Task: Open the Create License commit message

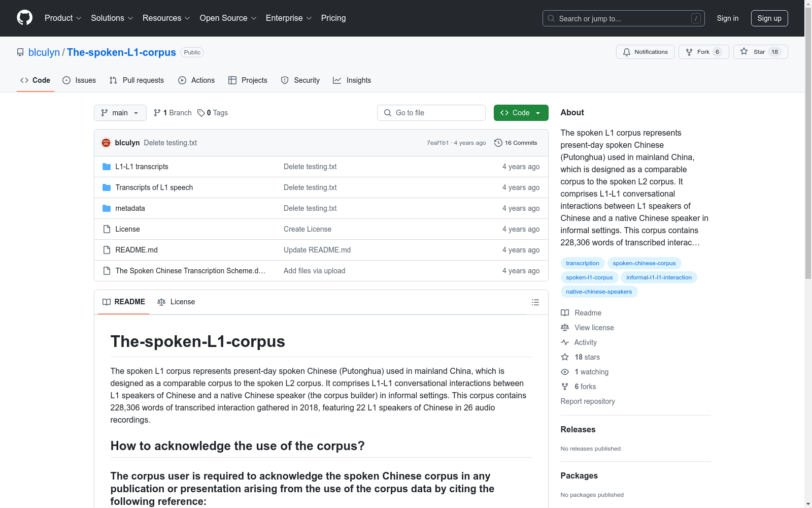Action: [x=308, y=229]
